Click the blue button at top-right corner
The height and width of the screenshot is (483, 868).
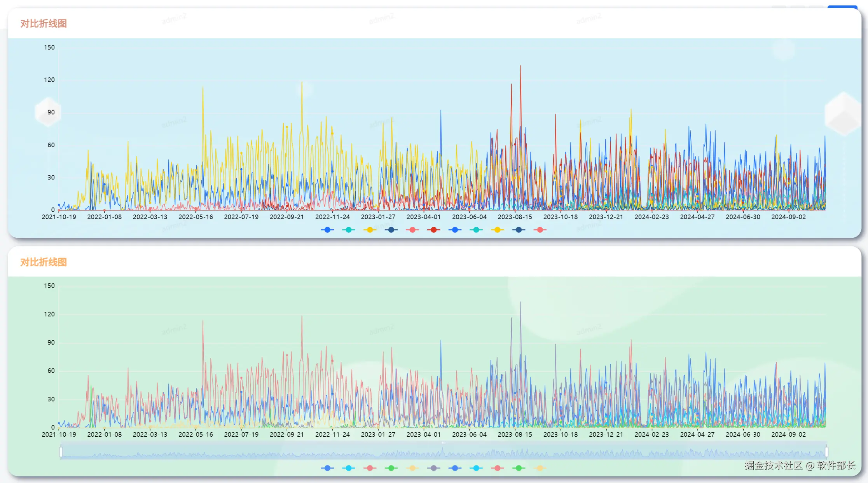click(842, 7)
